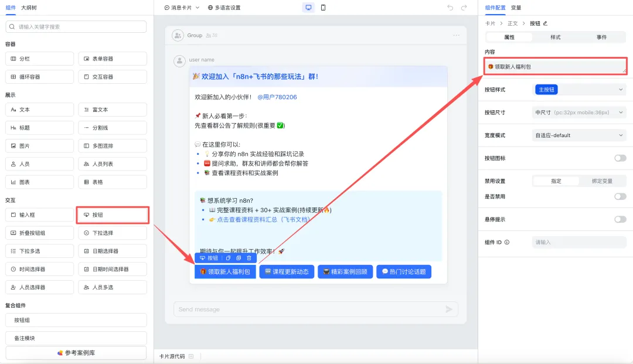Add the 表单容器 form container component
Image resolution: width=633 pixels, height=364 pixels.
113,59
